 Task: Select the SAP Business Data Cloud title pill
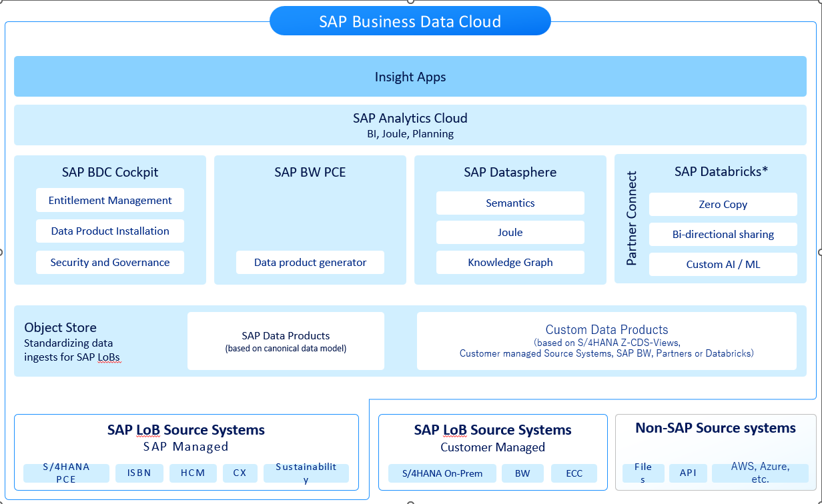410,21
